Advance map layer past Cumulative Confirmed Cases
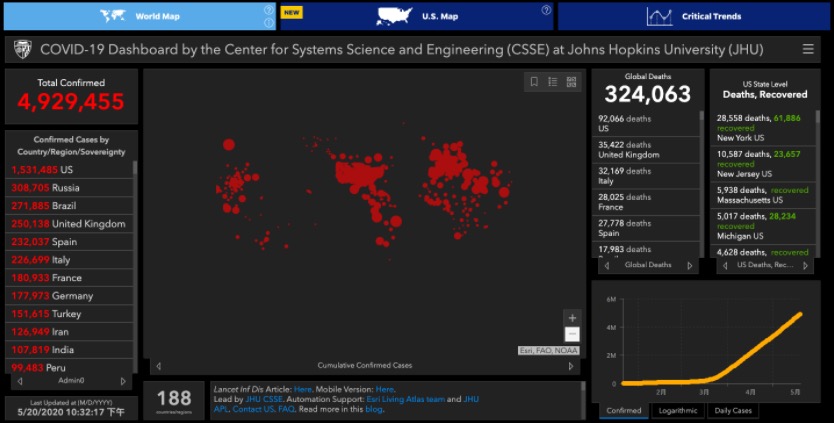 point(571,366)
